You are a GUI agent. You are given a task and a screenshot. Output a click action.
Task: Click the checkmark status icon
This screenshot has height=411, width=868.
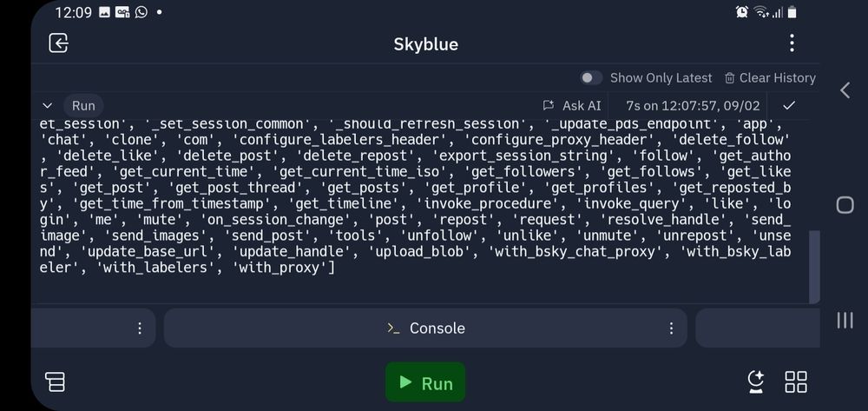pyautogui.click(x=789, y=105)
